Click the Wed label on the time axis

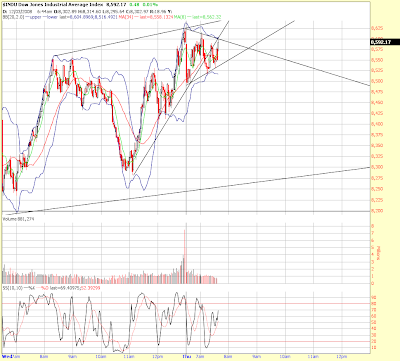point(7,356)
